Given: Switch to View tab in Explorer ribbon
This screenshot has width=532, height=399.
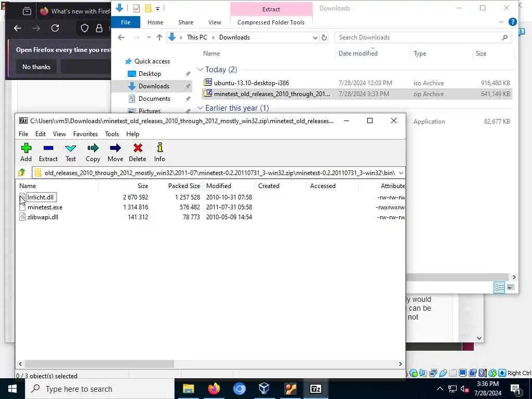Looking at the screenshot, I should coord(215,22).
